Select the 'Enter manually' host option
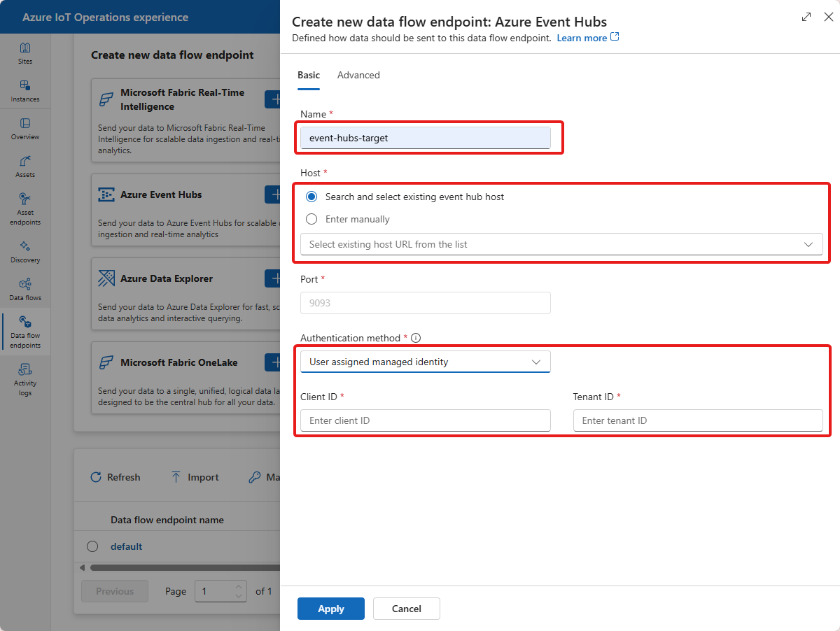The width and height of the screenshot is (840, 631). (x=311, y=219)
